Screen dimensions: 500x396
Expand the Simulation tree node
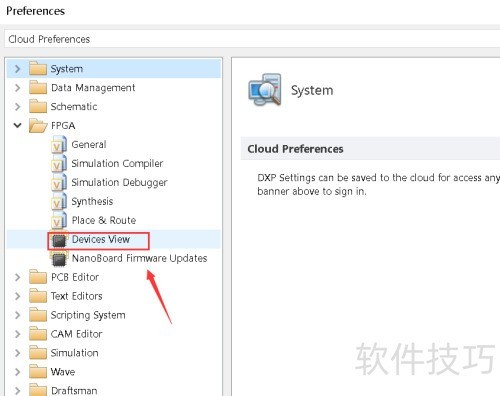pos(17,353)
